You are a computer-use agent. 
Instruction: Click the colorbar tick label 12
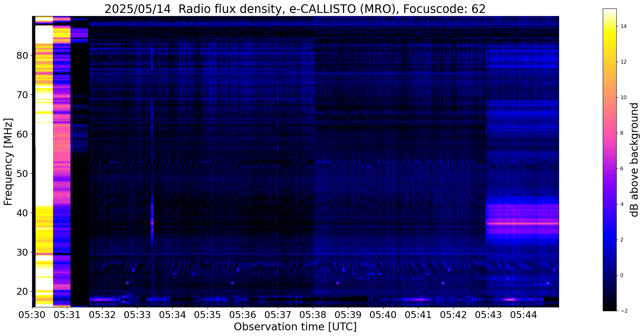coord(623,62)
